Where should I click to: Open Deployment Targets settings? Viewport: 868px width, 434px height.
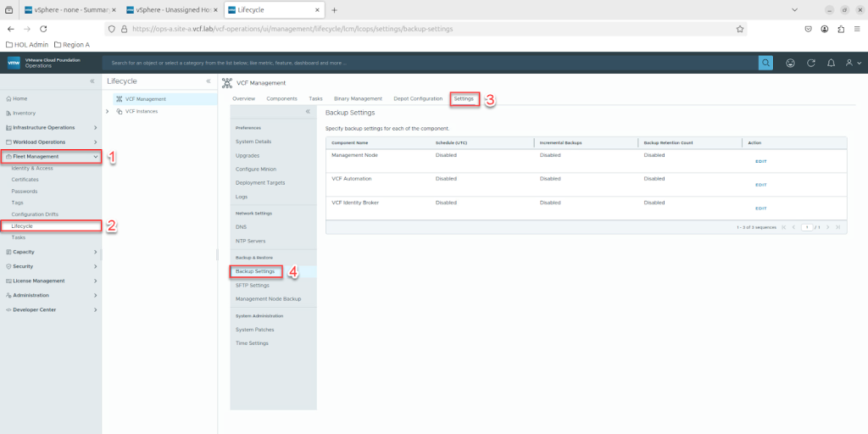259,183
